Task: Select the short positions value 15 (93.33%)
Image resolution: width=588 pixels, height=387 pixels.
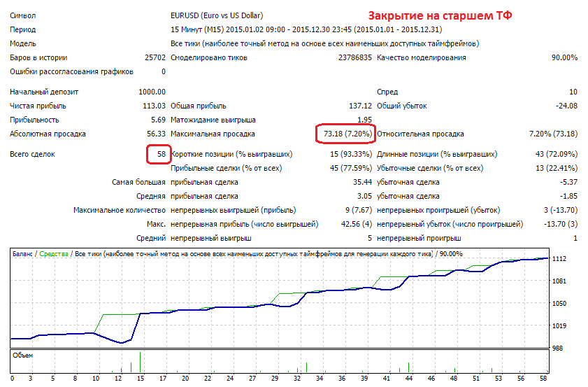Action: pyautogui.click(x=351, y=154)
